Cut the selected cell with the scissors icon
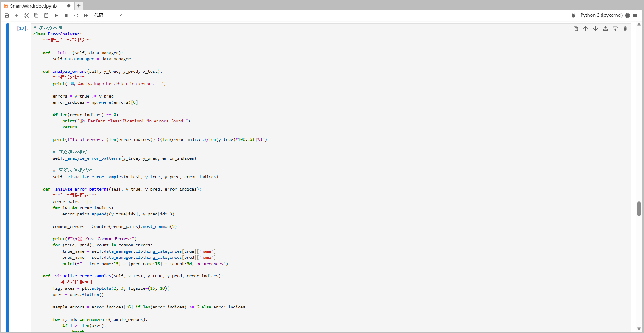The image size is (644, 333). click(27, 15)
